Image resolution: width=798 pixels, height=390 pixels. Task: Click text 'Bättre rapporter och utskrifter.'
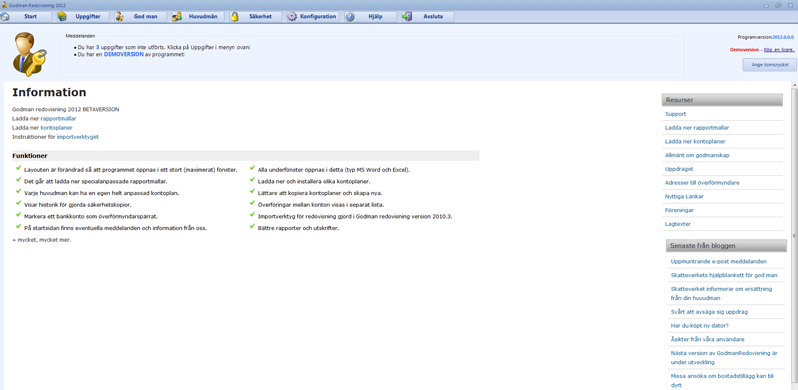(x=299, y=228)
